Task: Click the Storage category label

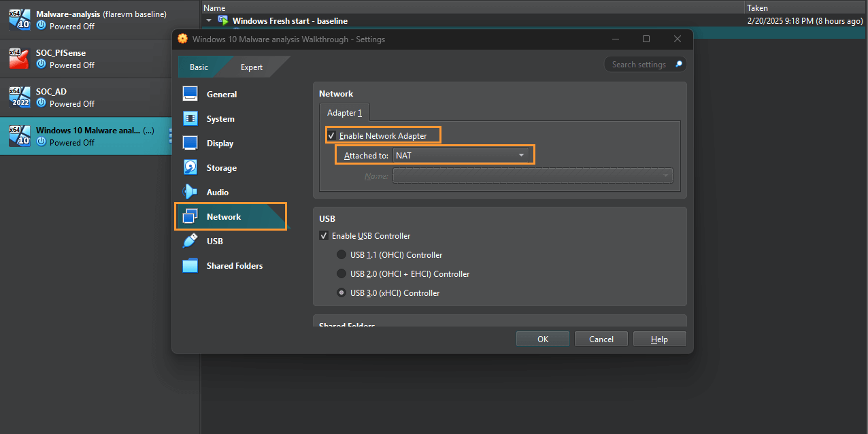Action: [222, 168]
